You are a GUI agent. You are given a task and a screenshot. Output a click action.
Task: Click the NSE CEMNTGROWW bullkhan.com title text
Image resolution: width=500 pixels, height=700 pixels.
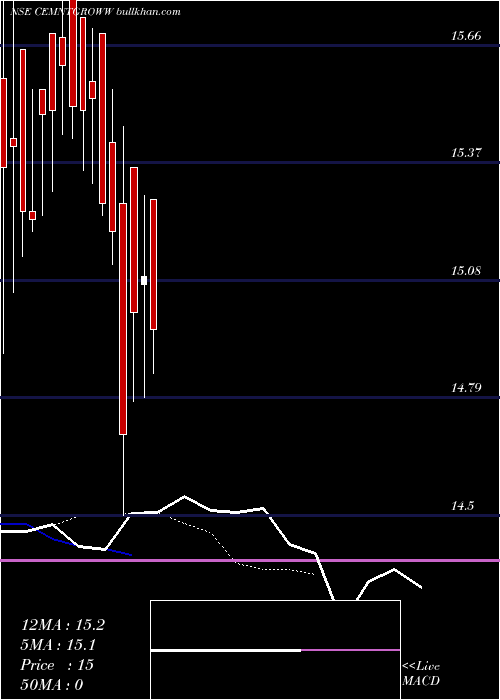click(x=95, y=12)
